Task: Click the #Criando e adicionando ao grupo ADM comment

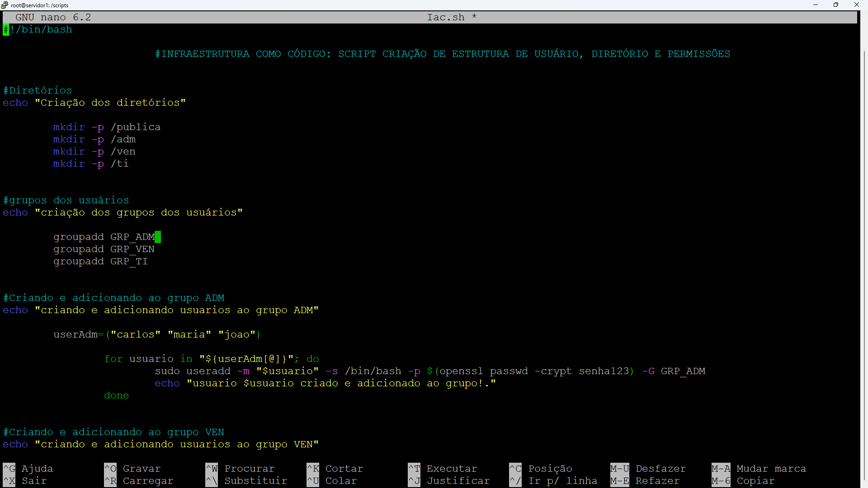Action: [113, 298]
